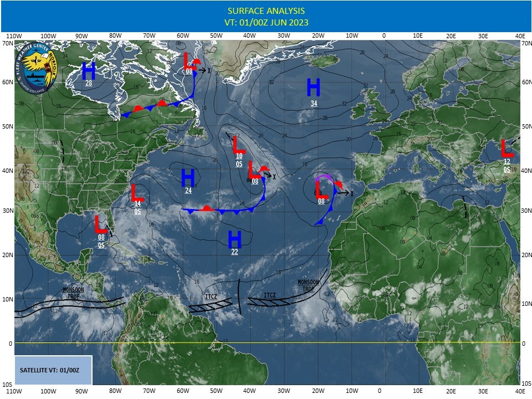Click the SATELLITE VT: 01/00Z box
This screenshot has width=532, height=399.
53,370
